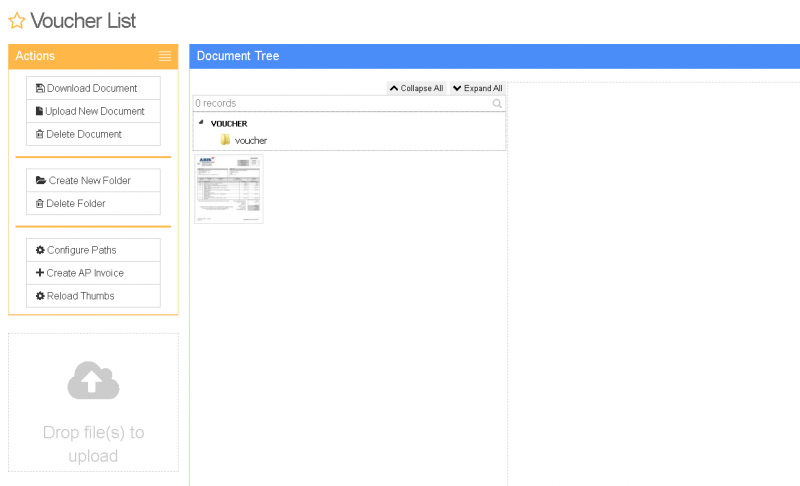Click Download Document button
The image size is (800, 486).
tap(93, 88)
